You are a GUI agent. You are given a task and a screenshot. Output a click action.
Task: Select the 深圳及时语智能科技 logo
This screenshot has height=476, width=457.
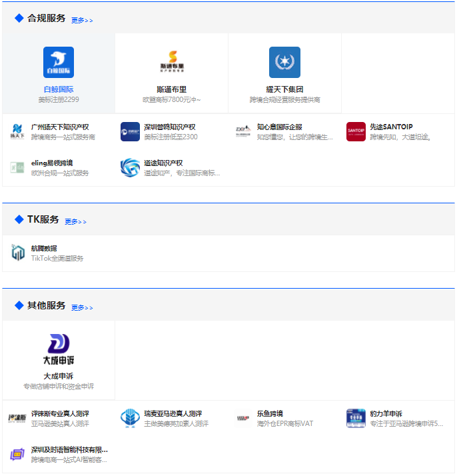tap(17, 455)
